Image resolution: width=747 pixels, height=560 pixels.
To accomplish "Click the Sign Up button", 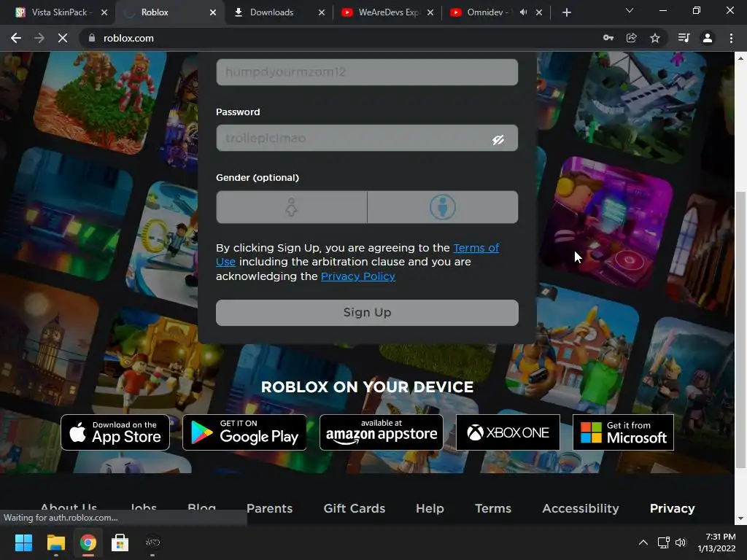I will [x=367, y=312].
